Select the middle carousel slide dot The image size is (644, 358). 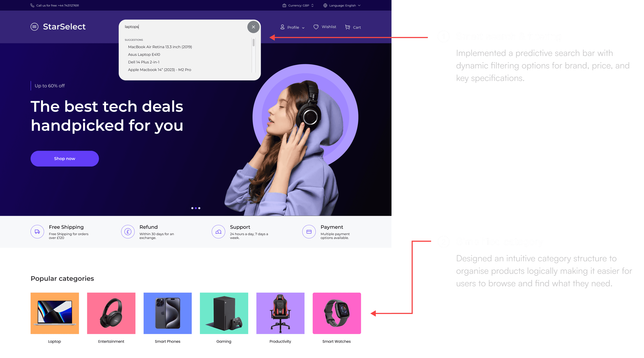pos(196,208)
